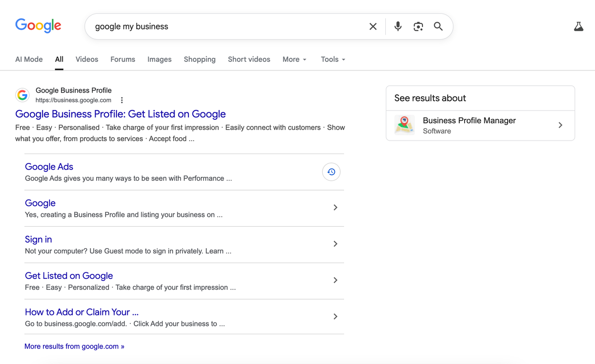Select the AI Mode tab
The width and height of the screenshot is (595, 364).
[x=29, y=59]
